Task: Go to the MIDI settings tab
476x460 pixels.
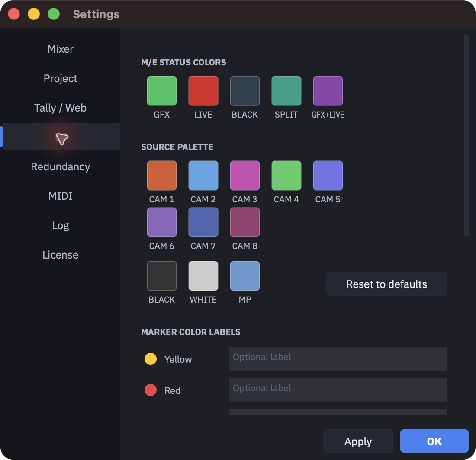Action: (x=61, y=196)
